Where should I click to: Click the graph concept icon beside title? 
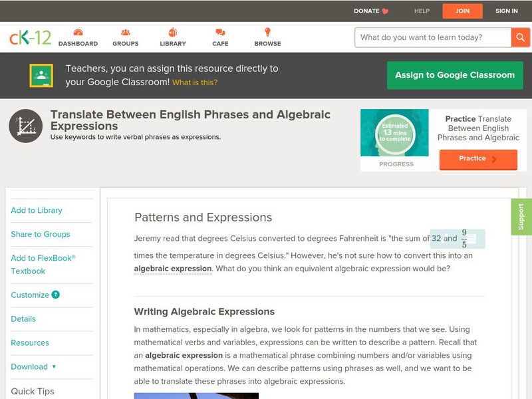tap(26, 126)
